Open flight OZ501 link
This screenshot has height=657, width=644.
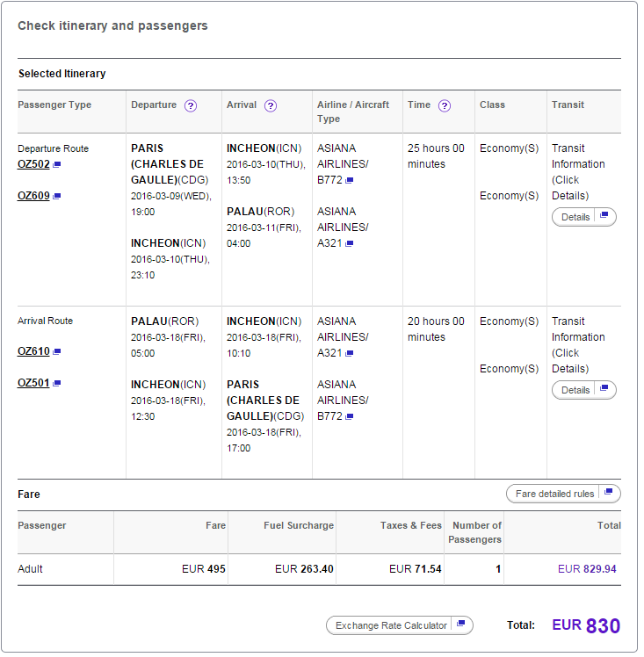pos(33,385)
